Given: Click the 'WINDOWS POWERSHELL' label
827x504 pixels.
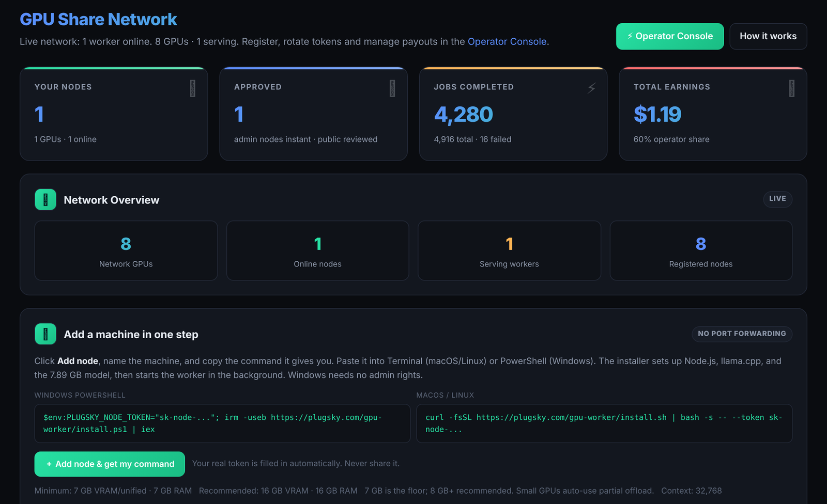Looking at the screenshot, I should point(80,395).
